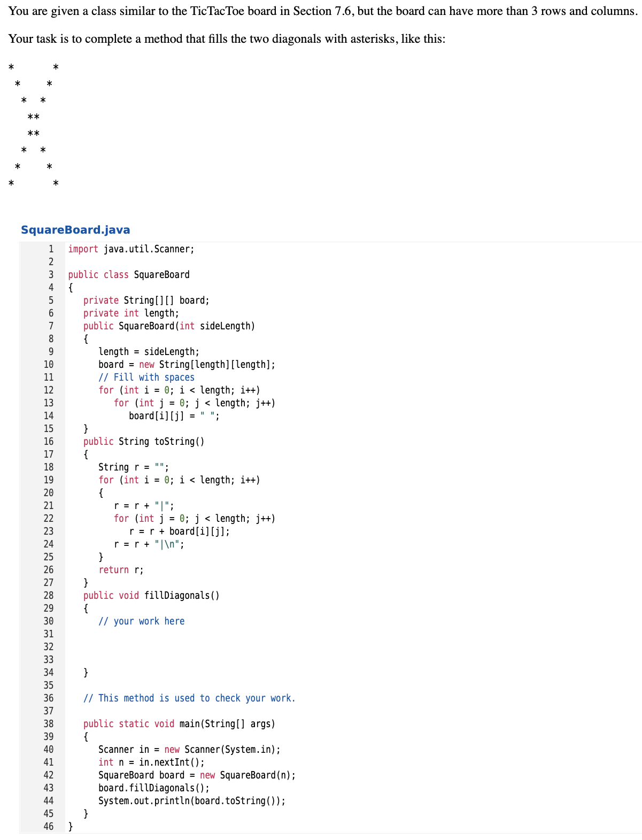Click 'System.out.println(board.toString());' line
The image size is (642, 840).
pyautogui.click(x=192, y=801)
